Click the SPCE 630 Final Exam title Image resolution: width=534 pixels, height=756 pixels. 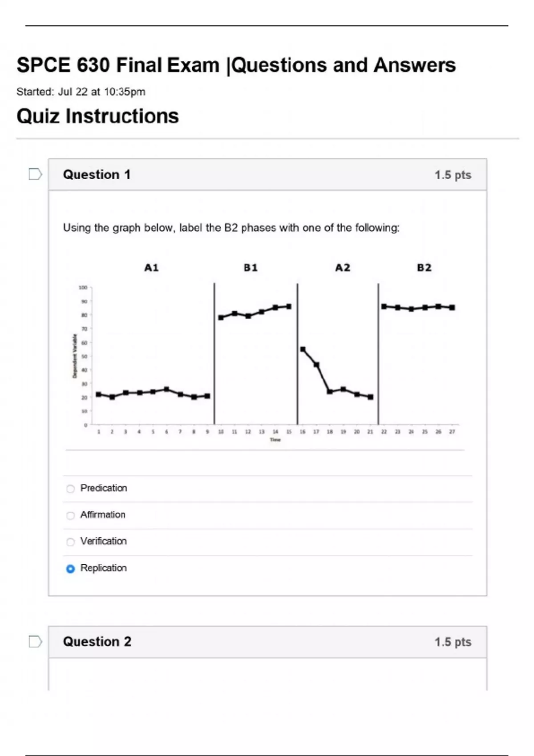point(236,65)
